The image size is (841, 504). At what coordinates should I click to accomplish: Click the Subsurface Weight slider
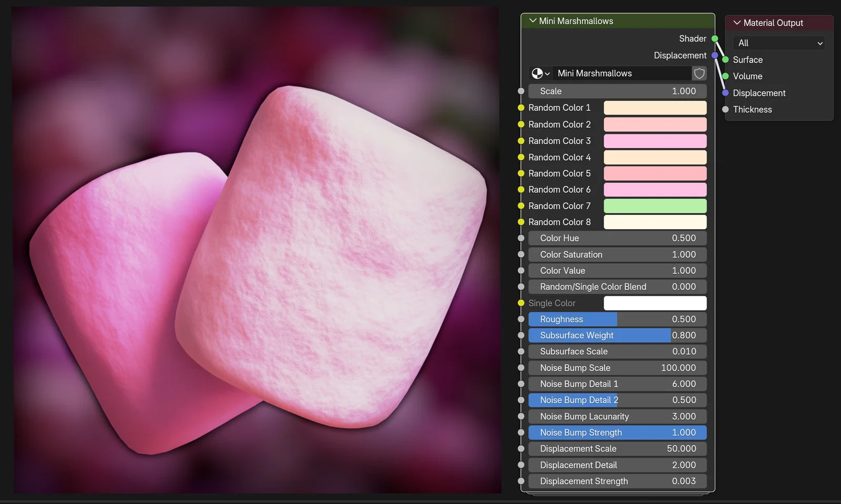pos(618,335)
